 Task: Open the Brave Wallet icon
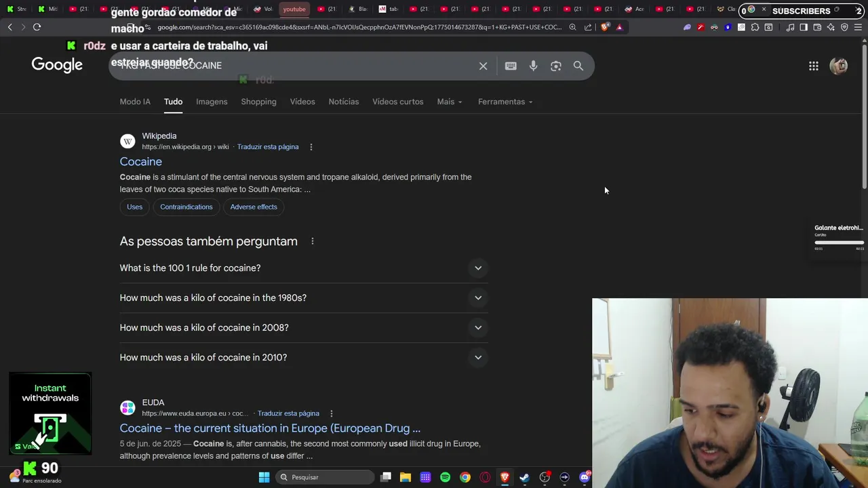[817, 27]
